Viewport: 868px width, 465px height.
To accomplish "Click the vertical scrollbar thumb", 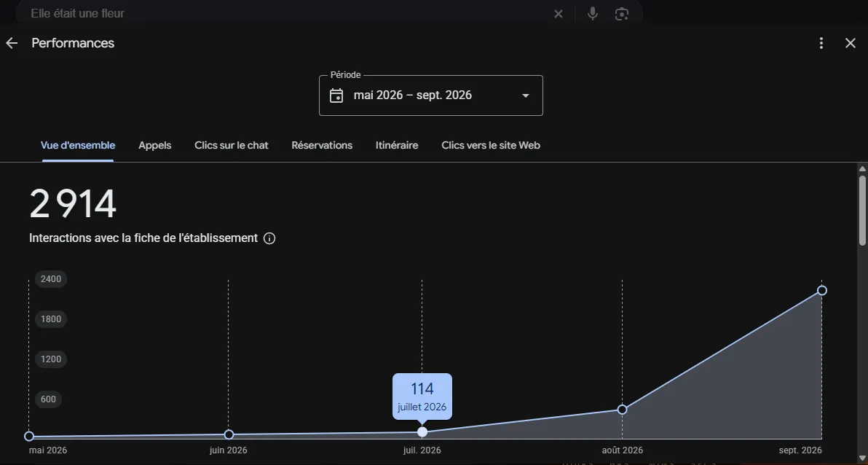I will (x=862, y=209).
